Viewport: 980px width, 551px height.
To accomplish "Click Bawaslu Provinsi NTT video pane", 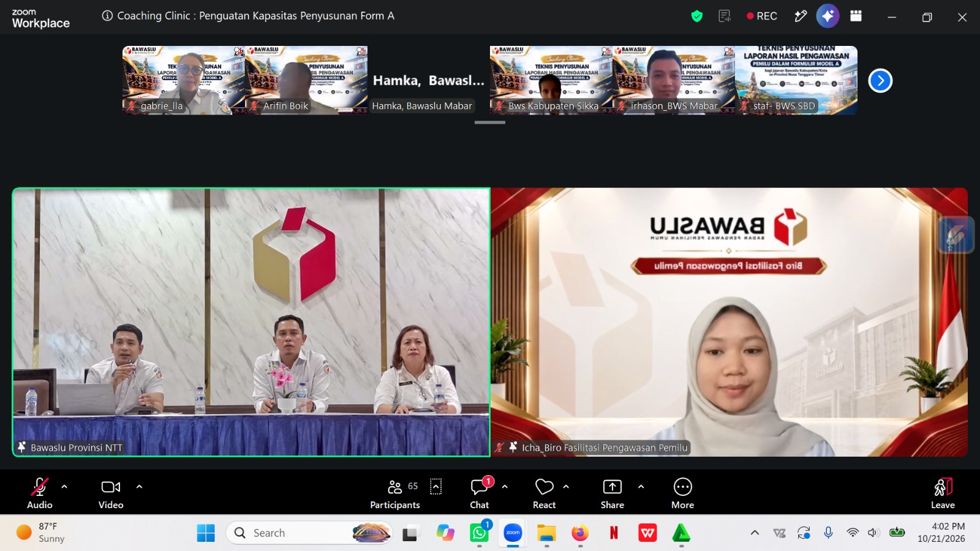I will [x=251, y=322].
